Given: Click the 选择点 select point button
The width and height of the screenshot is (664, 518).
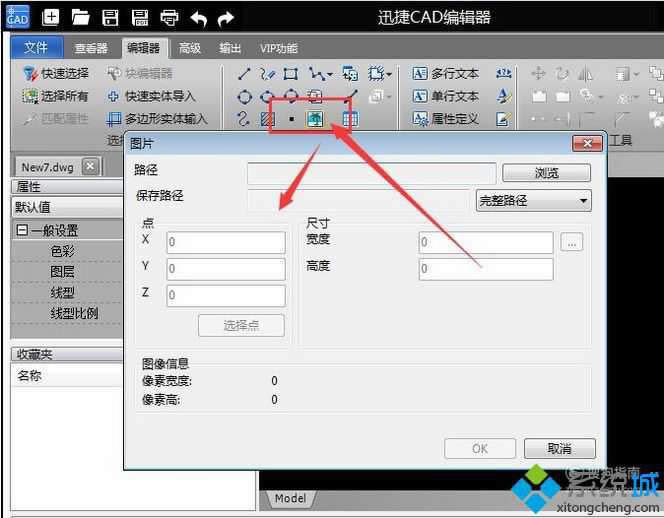Looking at the screenshot, I should click(x=241, y=325).
